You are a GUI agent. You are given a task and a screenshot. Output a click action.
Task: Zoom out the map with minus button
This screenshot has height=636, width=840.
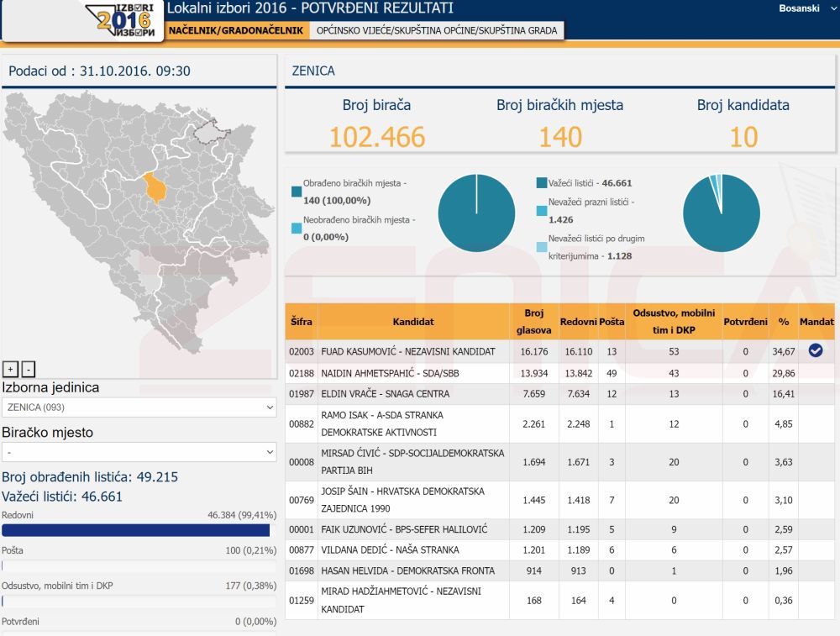pos(28,369)
